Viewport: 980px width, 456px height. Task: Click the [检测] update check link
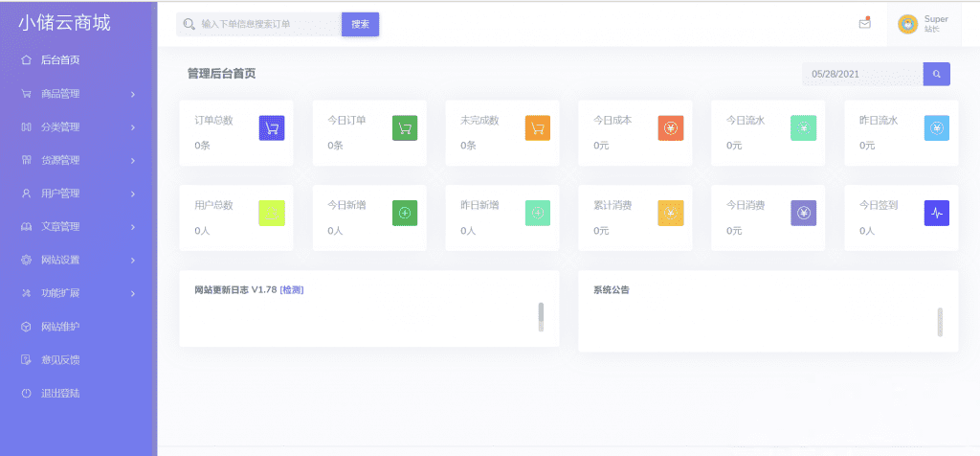292,289
